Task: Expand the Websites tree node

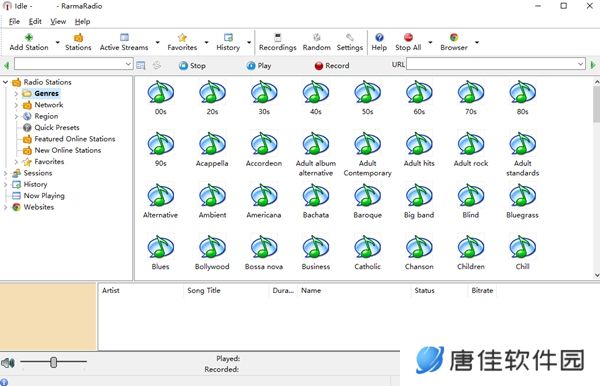Action: pos(5,207)
